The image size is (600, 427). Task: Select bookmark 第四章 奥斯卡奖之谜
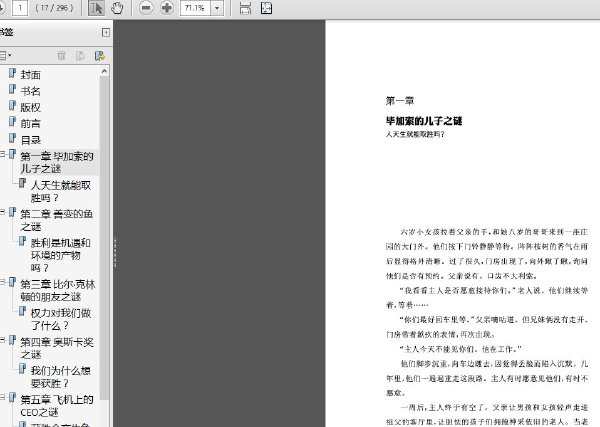(x=57, y=348)
